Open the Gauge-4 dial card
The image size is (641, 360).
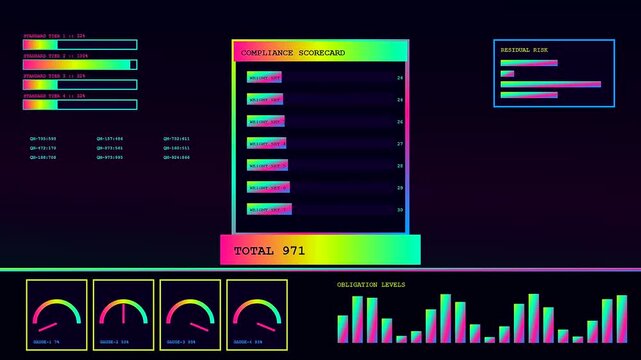[x=257, y=315]
